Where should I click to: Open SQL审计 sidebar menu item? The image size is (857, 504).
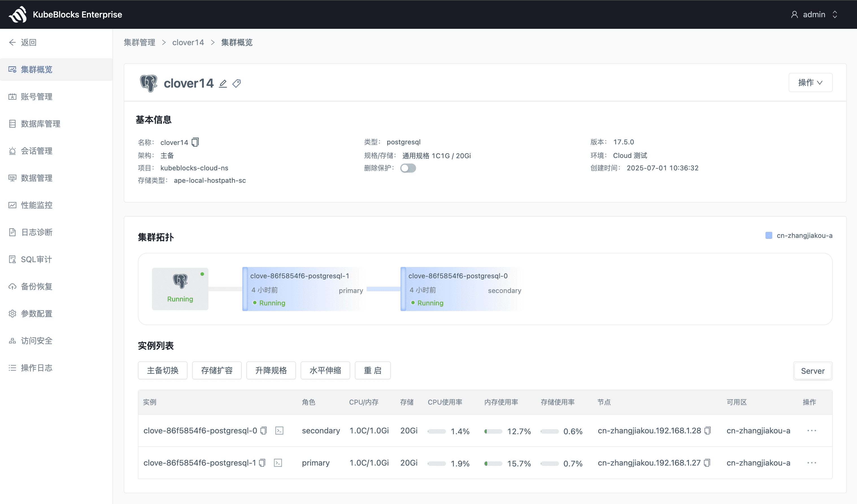tap(36, 259)
